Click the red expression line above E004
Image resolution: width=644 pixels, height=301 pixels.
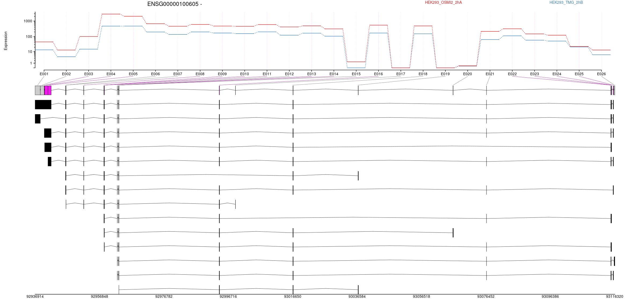111,14
